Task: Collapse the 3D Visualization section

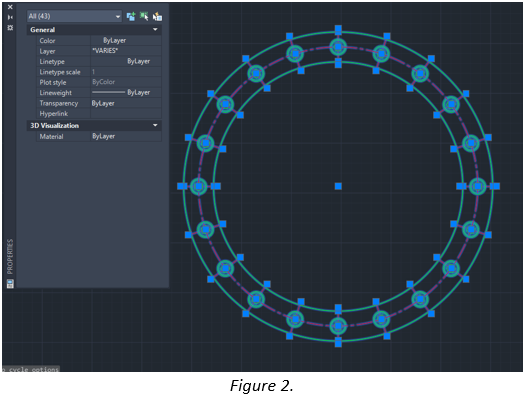Action: (x=155, y=125)
